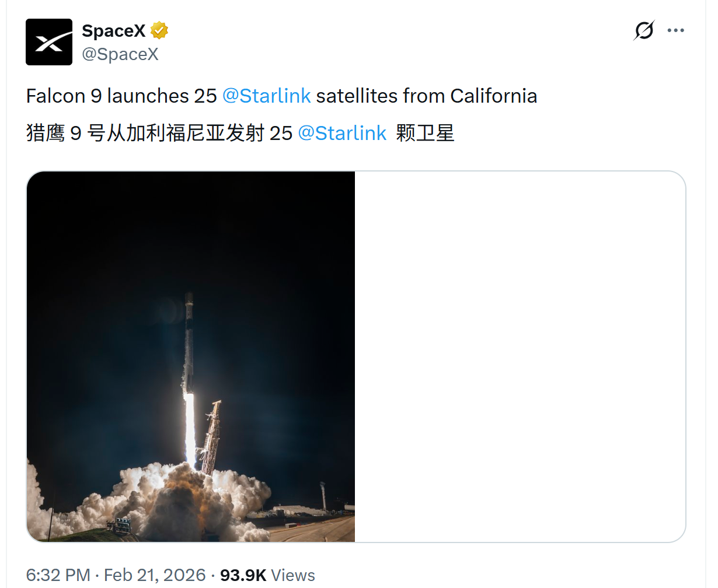The width and height of the screenshot is (718, 588).
Task: Click the 6:32 PM timestamp
Action: click(x=58, y=575)
